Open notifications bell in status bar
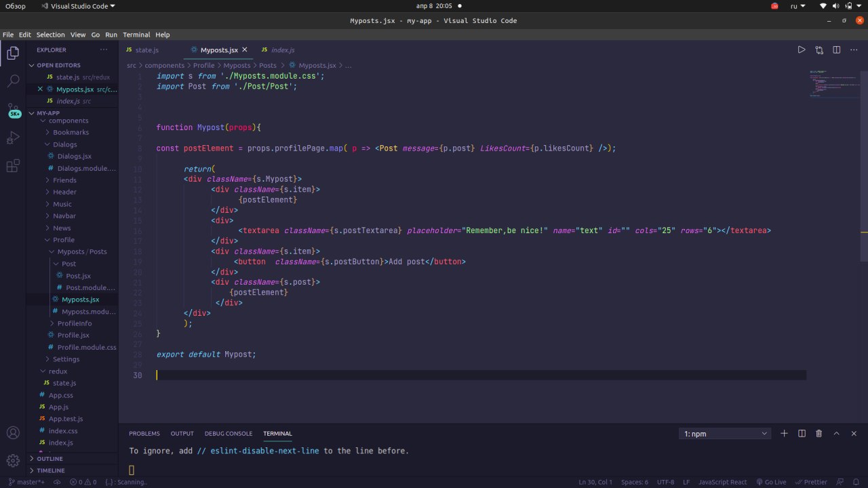 coord(856,482)
